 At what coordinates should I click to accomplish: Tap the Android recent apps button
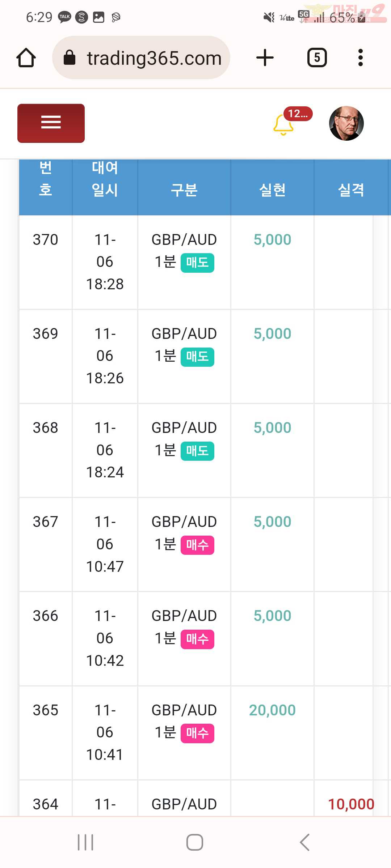[x=86, y=842]
